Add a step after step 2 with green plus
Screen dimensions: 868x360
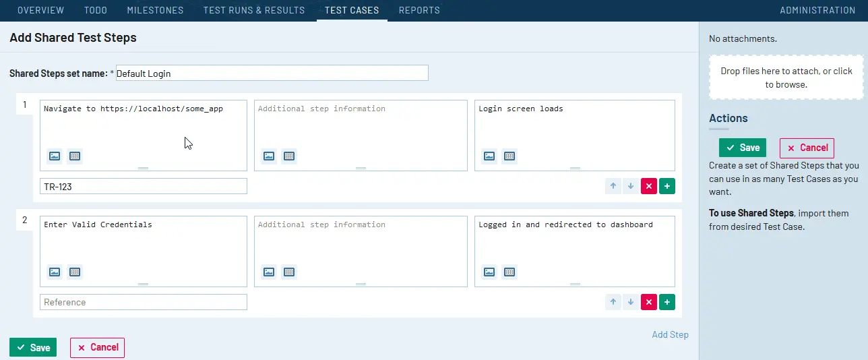coord(667,302)
